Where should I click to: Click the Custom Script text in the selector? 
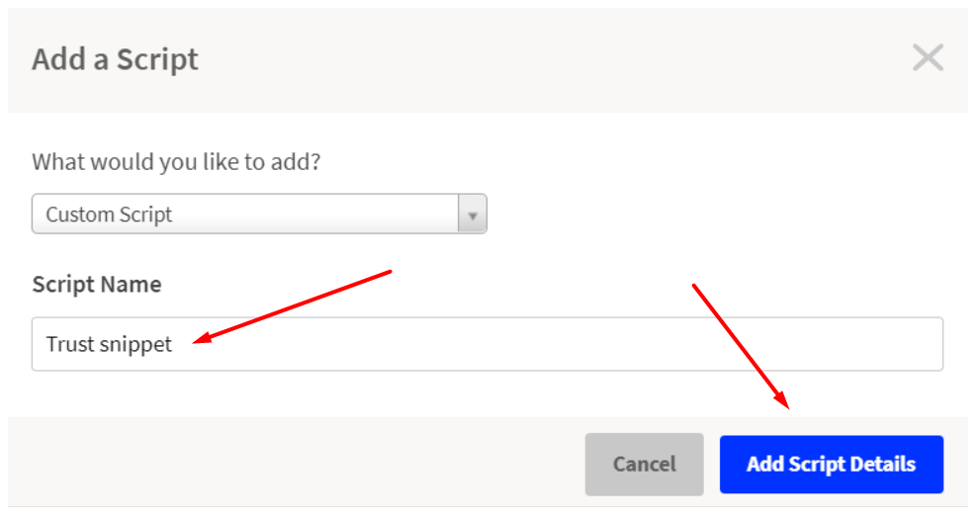pos(109,215)
